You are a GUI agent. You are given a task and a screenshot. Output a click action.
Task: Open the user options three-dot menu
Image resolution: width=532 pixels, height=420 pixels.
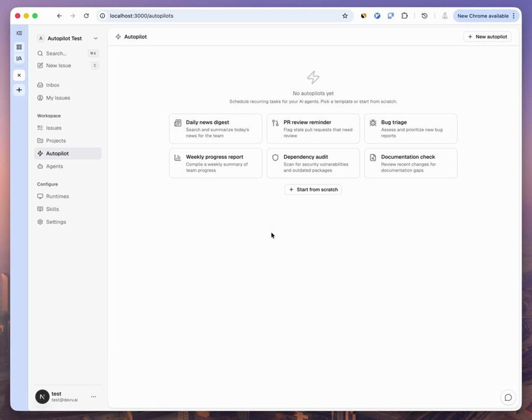pos(94,397)
